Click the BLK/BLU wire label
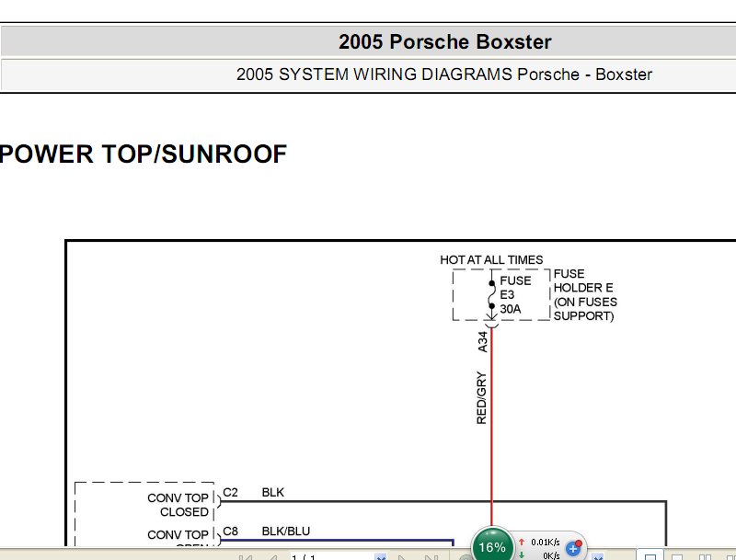 286,531
